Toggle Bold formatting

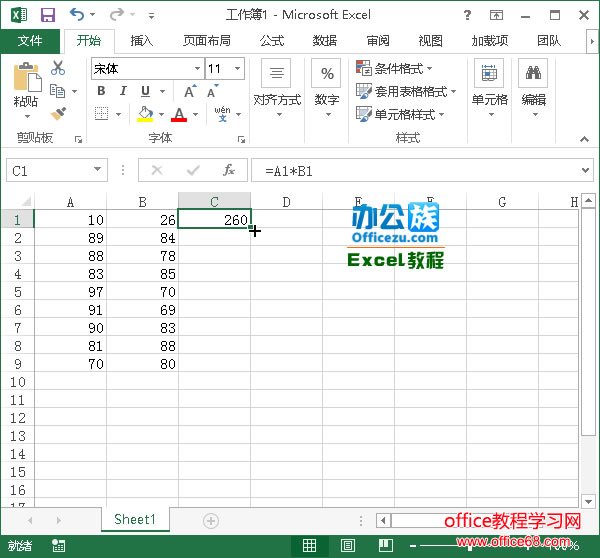pyautogui.click(x=101, y=91)
